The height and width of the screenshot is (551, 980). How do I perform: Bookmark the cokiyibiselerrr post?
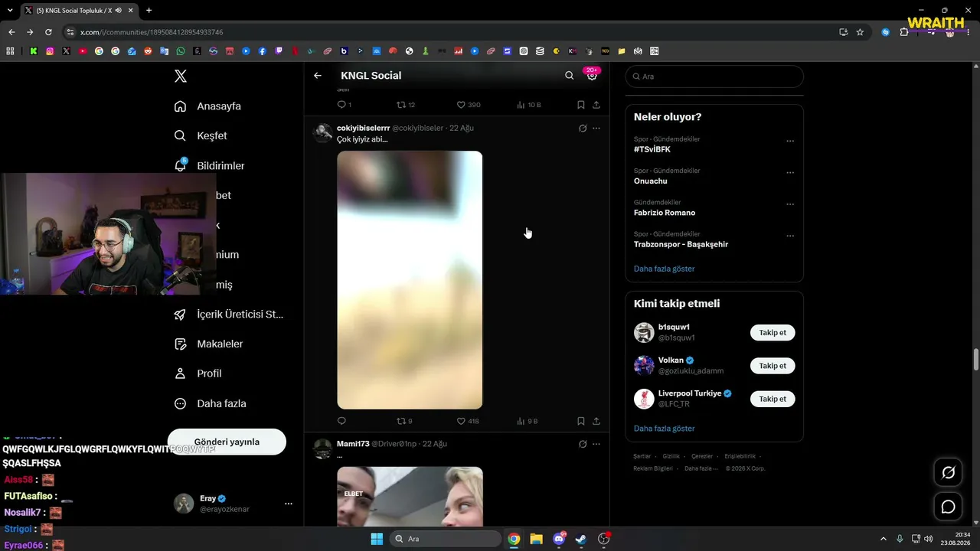pos(581,422)
